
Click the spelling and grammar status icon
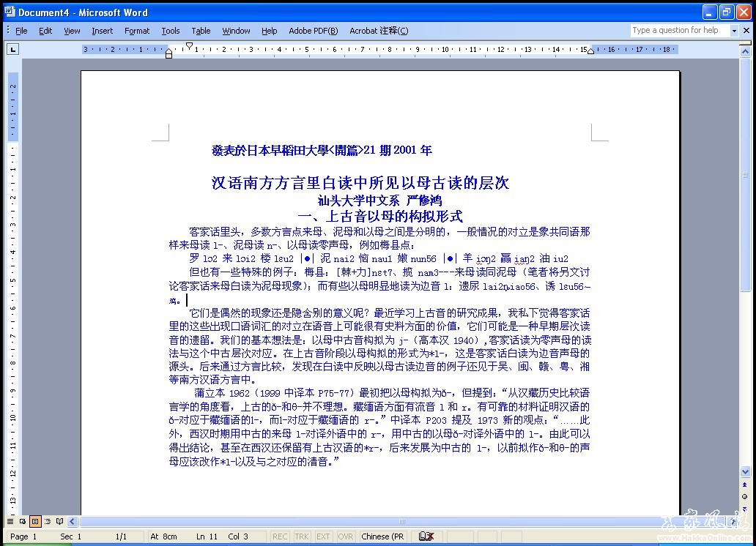tap(426, 536)
